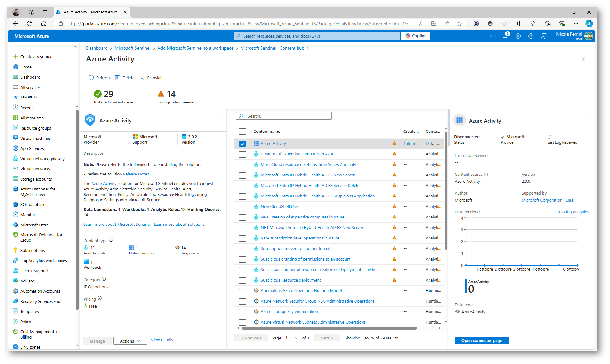The width and height of the screenshot is (610, 364).
Task: Click Refresh in the command bar
Action: click(99, 78)
